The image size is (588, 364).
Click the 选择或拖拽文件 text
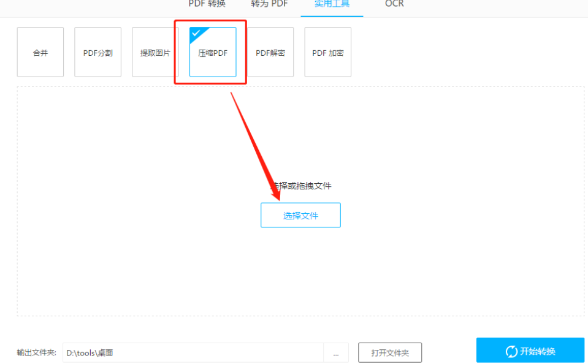click(x=301, y=186)
